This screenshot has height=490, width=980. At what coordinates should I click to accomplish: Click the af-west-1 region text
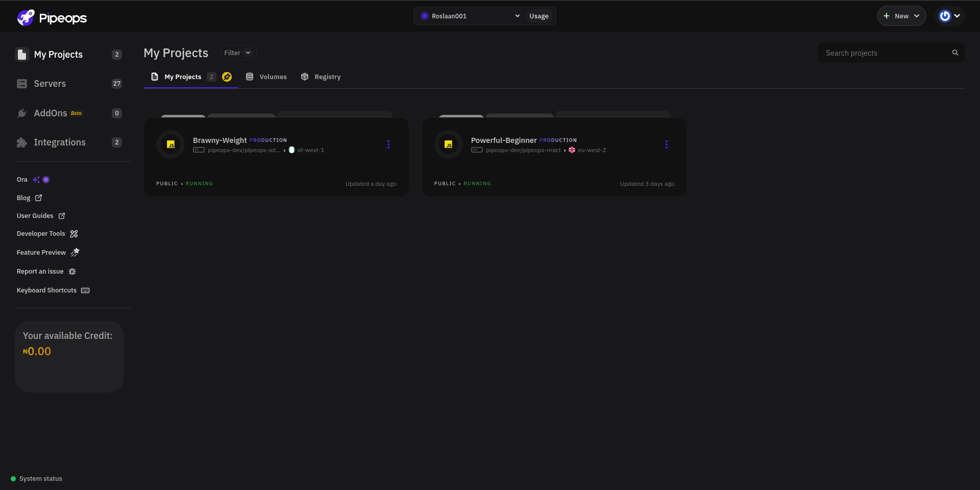(x=311, y=150)
